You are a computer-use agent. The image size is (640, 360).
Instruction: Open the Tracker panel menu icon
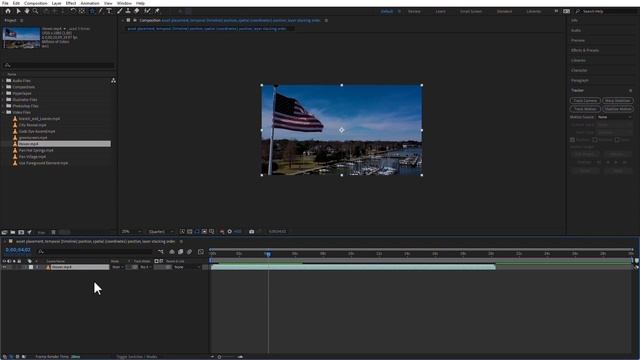(631, 90)
